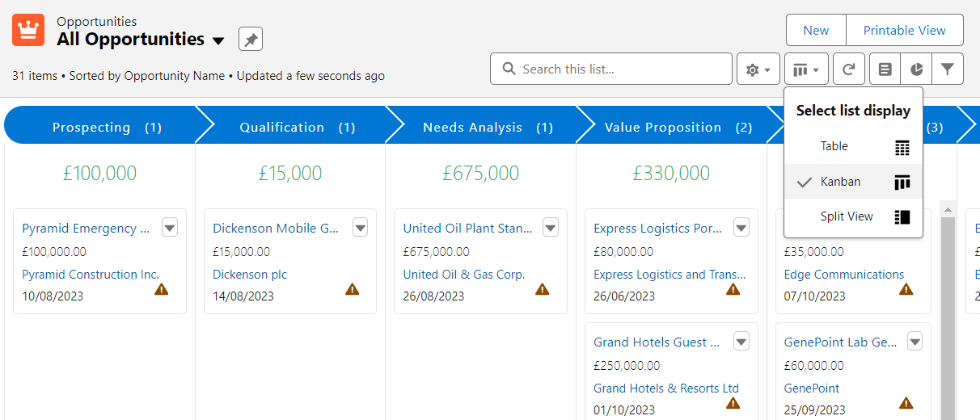The height and width of the screenshot is (420, 980).
Task: Expand the Dickenson Mobile card actions menu
Action: pyautogui.click(x=360, y=228)
